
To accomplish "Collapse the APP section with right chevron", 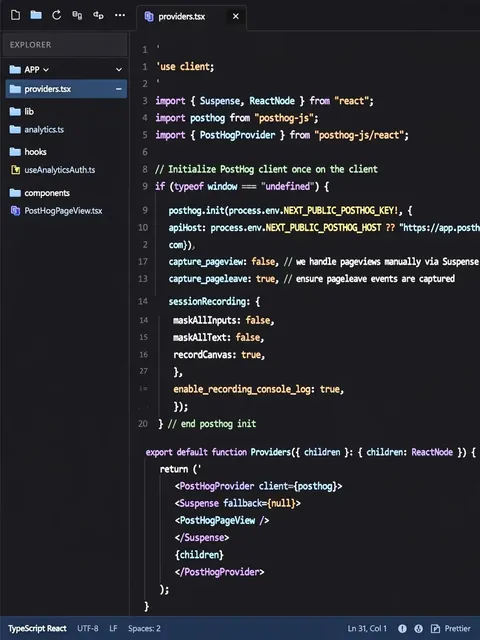I will coord(119,70).
